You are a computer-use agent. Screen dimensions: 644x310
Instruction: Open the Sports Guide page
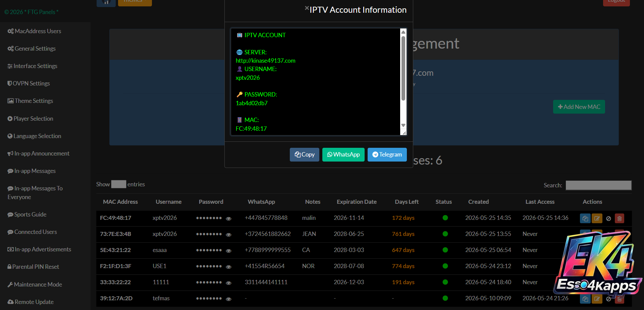tap(27, 214)
